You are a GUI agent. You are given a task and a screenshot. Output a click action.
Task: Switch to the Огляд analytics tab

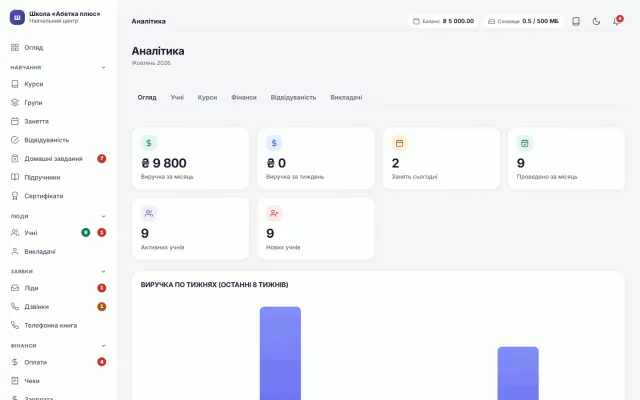[147, 98]
